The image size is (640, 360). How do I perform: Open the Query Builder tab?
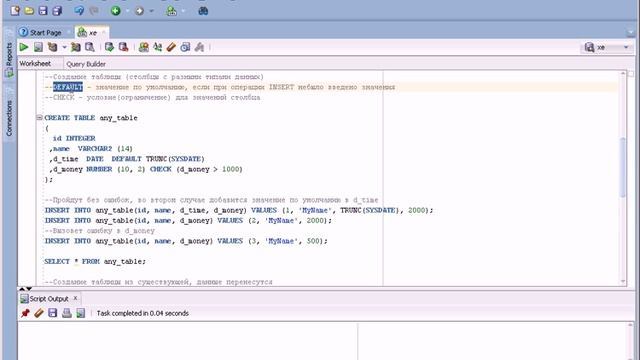pyautogui.click(x=86, y=64)
